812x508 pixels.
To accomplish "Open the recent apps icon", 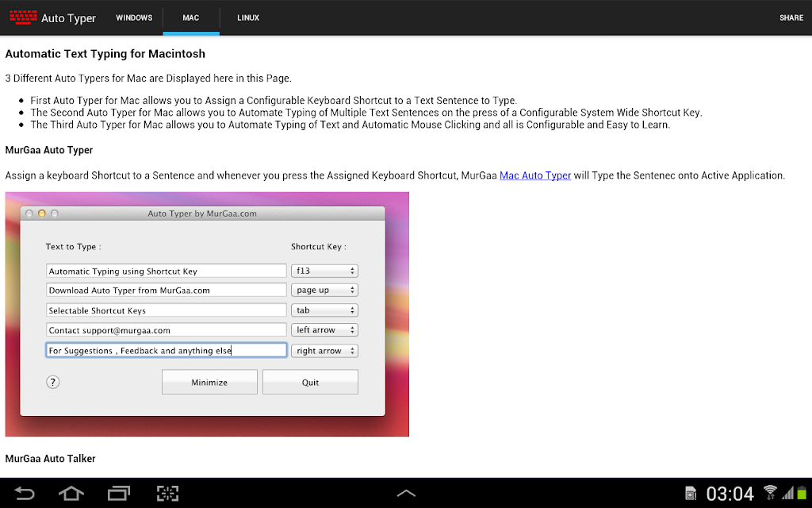I will [119, 493].
